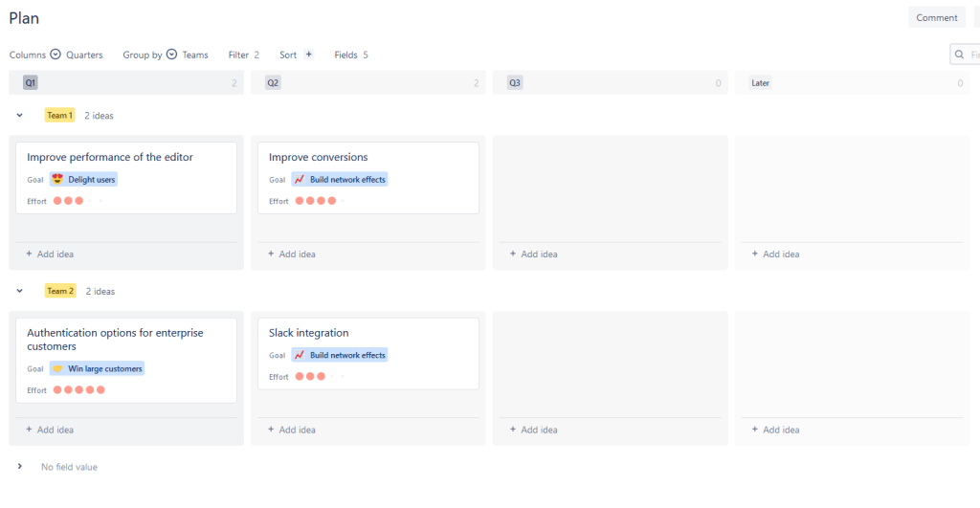
Task: Click the chart icon on Slack integration goal
Action: click(x=300, y=355)
